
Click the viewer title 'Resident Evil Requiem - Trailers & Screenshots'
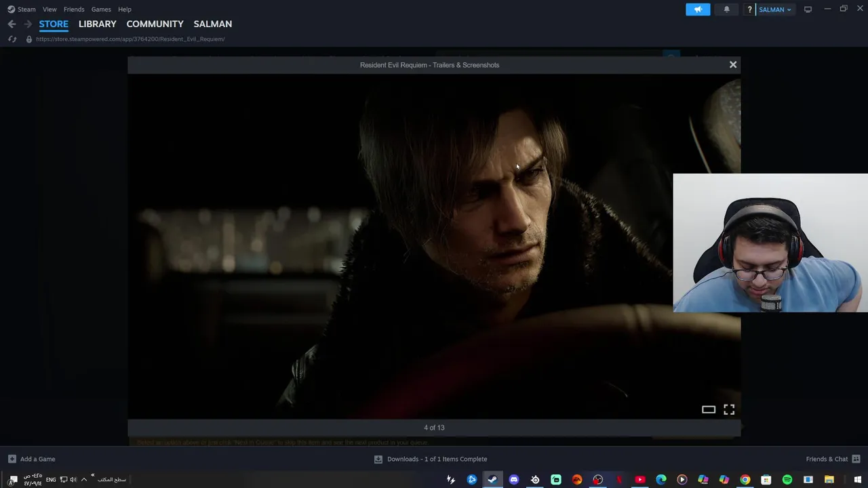click(429, 65)
